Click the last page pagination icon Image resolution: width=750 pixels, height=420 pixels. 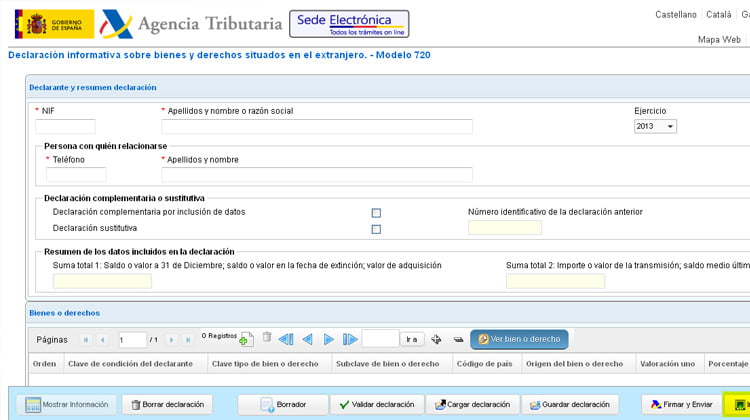[188, 340]
